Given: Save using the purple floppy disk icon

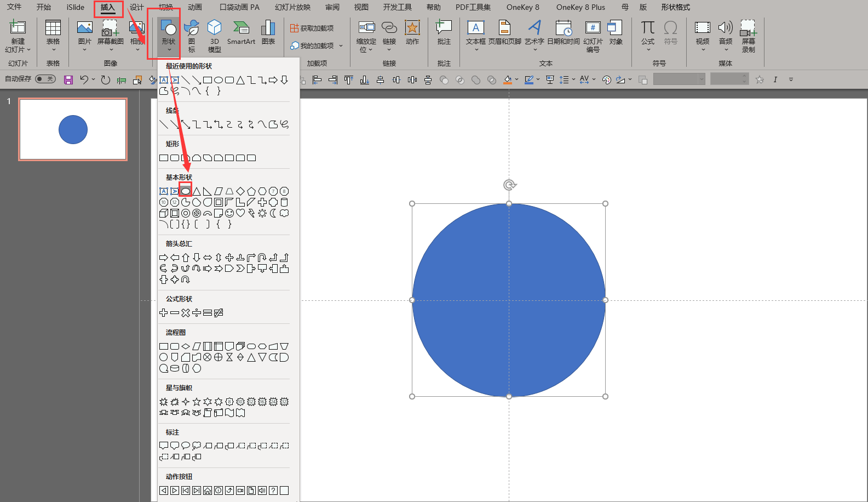Looking at the screenshot, I should coord(68,80).
